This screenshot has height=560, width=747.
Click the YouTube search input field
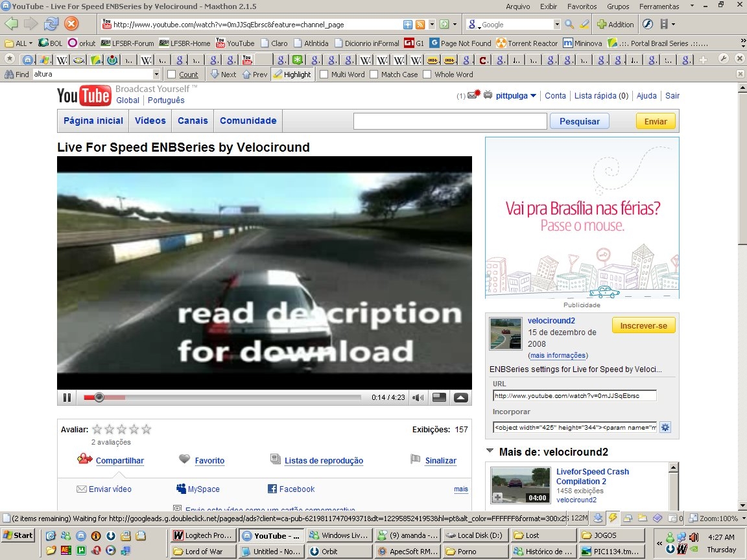pyautogui.click(x=450, y=121)
